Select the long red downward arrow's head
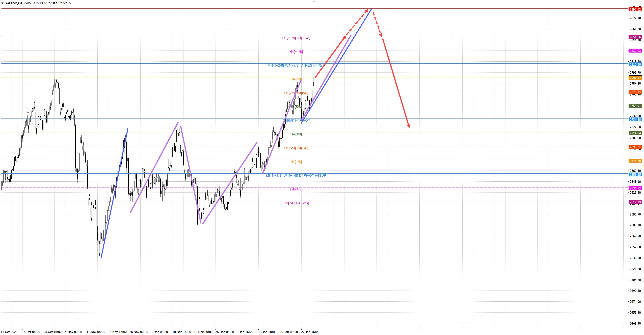Screen dimensions: 644x335 [x=409, y=126]
